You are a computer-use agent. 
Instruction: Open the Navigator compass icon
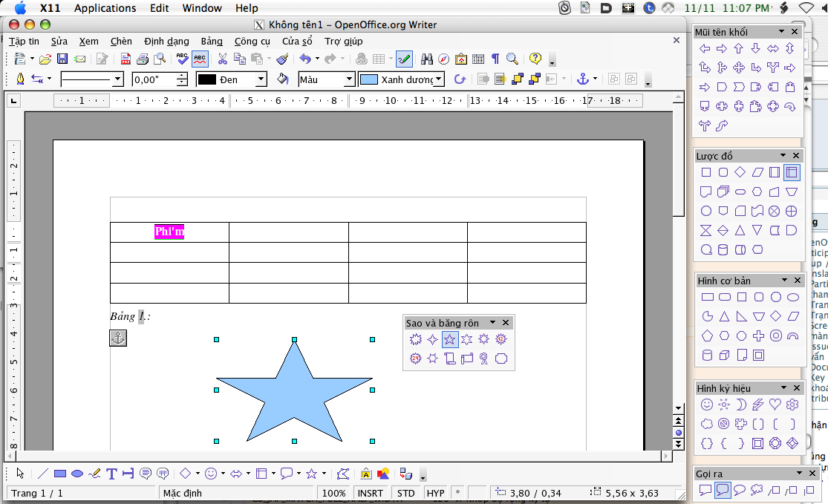click(443, 59)
